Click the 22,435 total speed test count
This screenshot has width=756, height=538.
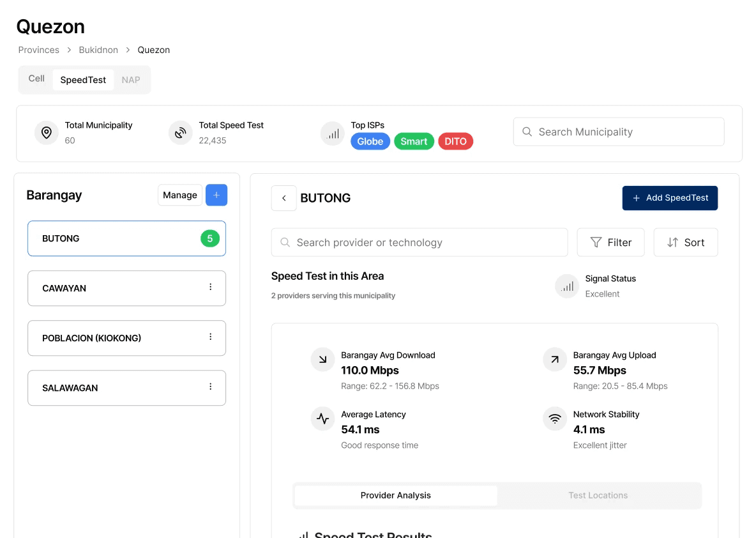(213, 141)
